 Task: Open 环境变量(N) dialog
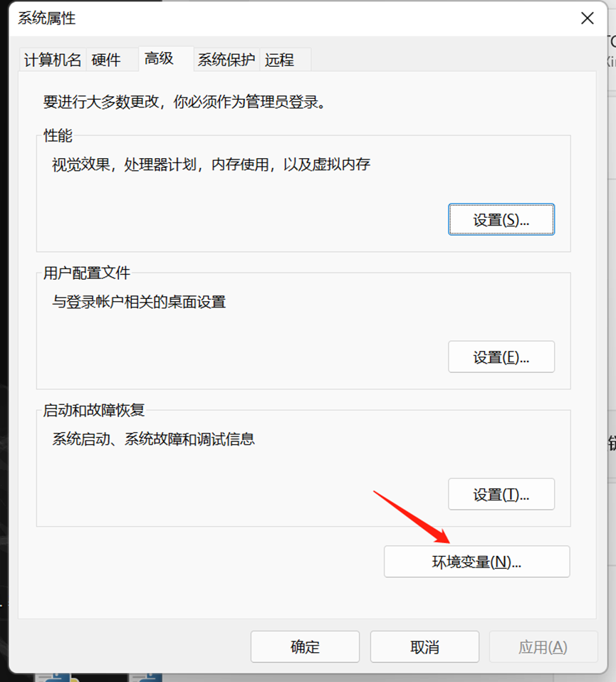[477, 562]
